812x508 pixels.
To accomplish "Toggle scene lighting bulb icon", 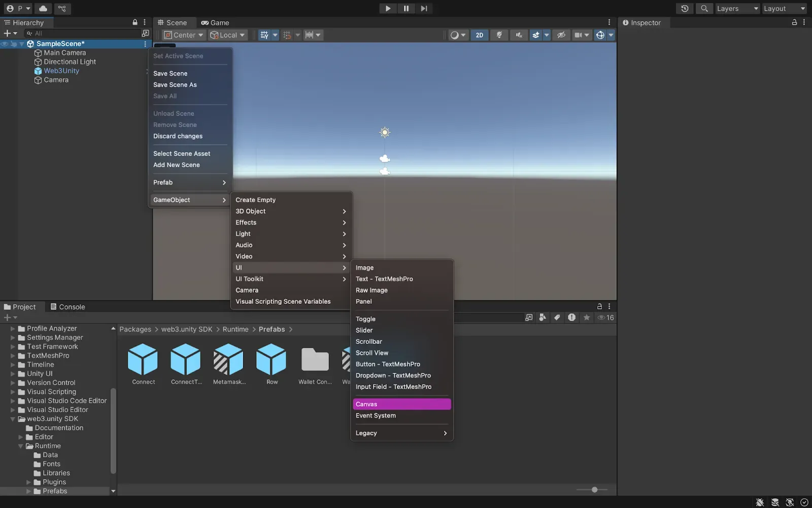I will [x=499, y=35].
